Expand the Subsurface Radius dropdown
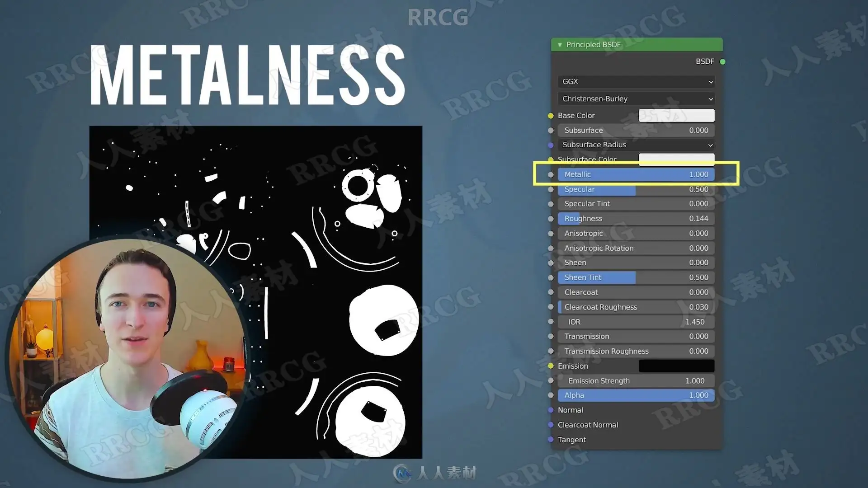Image resolution: width=868 pixels, height=488 pixels. point(636,145)
